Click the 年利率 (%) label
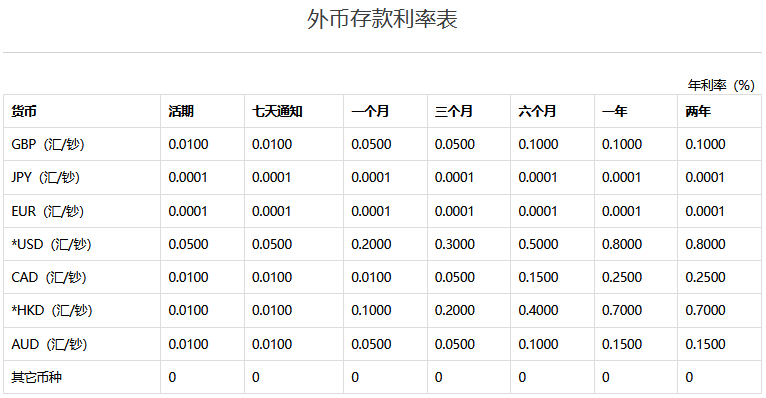The height and width of the screenshot is (398, 766). tap(721, 85)
